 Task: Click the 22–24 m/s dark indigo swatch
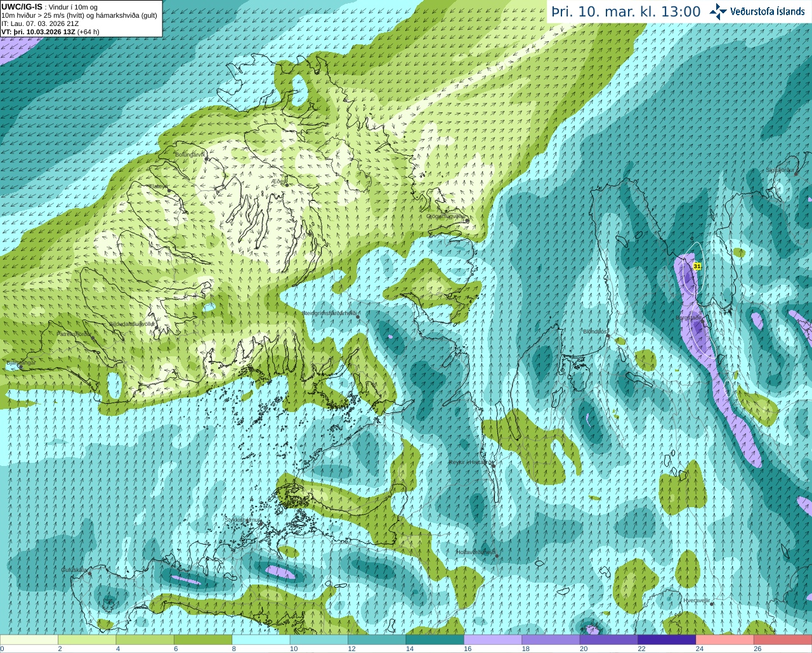(667, 640)
